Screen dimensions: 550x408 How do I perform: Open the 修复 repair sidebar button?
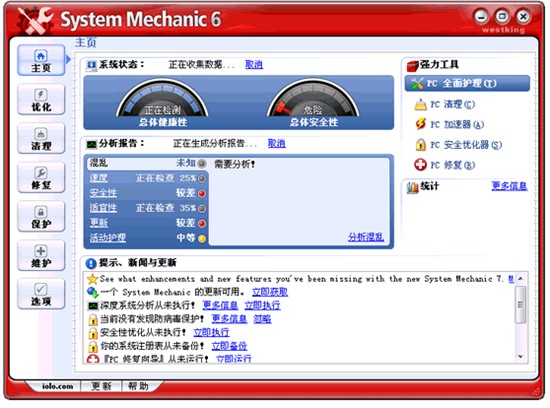click(x=41, y=178)
